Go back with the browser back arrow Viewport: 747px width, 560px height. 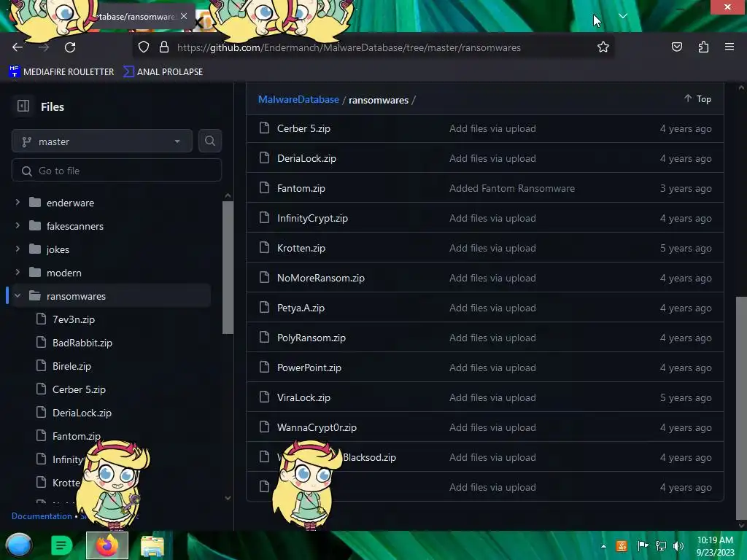(x=18, y=47)
